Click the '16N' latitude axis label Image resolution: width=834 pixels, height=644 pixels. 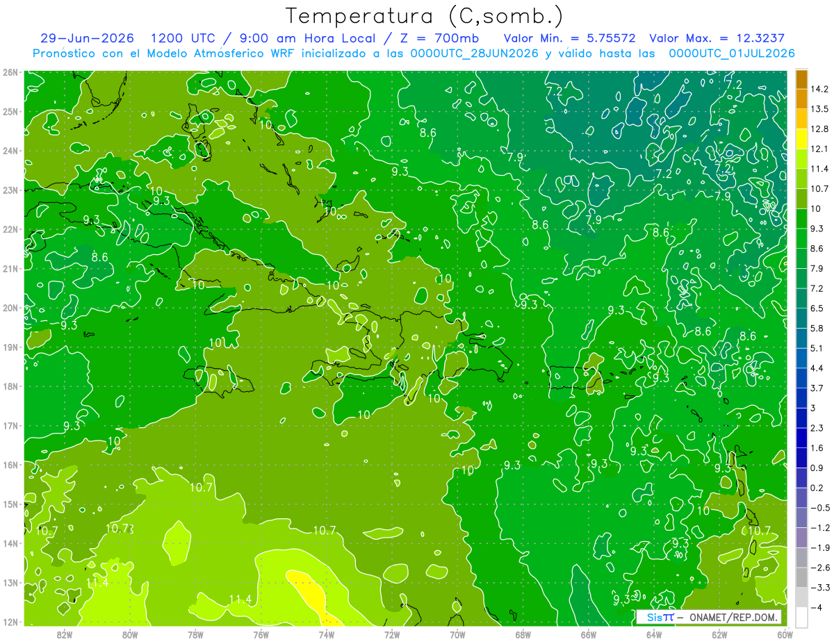click(x=10, y=465)
